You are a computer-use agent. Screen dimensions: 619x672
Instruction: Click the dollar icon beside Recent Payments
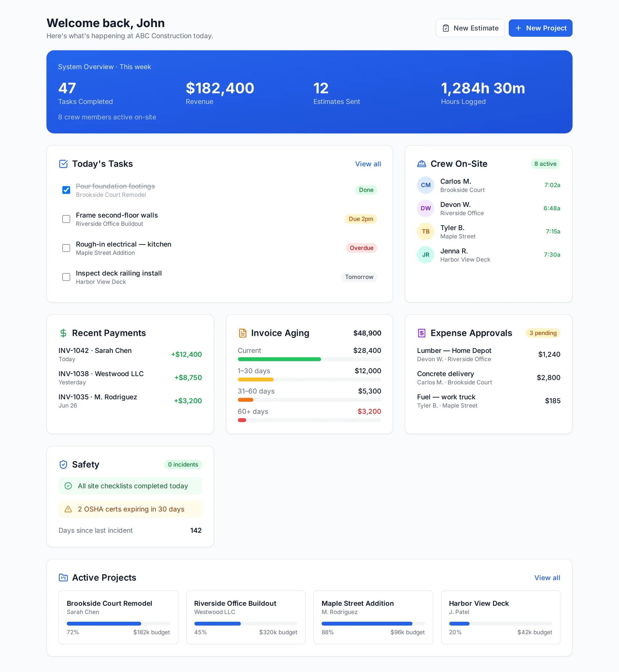[x=63, y=333]
